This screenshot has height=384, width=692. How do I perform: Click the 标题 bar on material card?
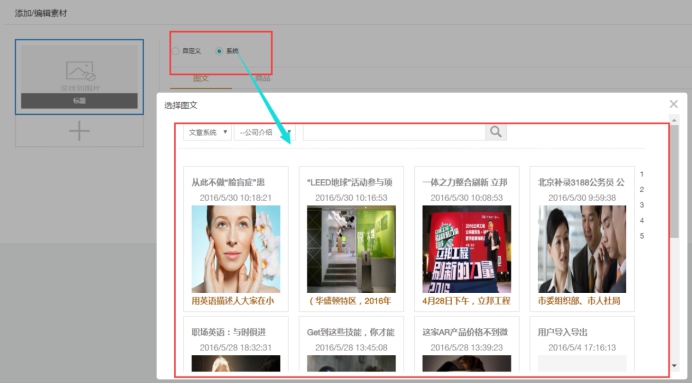coord(79,101)
